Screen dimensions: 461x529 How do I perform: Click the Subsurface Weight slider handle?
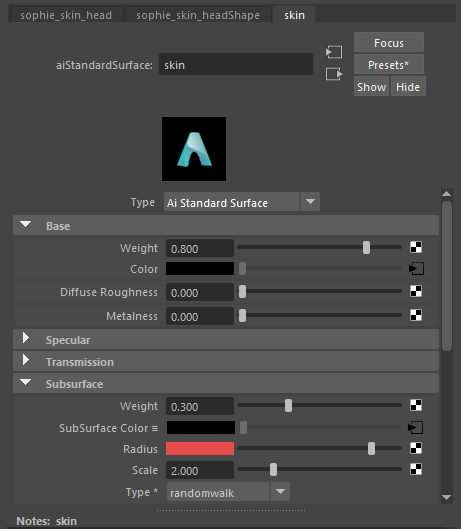coord(288,406)
